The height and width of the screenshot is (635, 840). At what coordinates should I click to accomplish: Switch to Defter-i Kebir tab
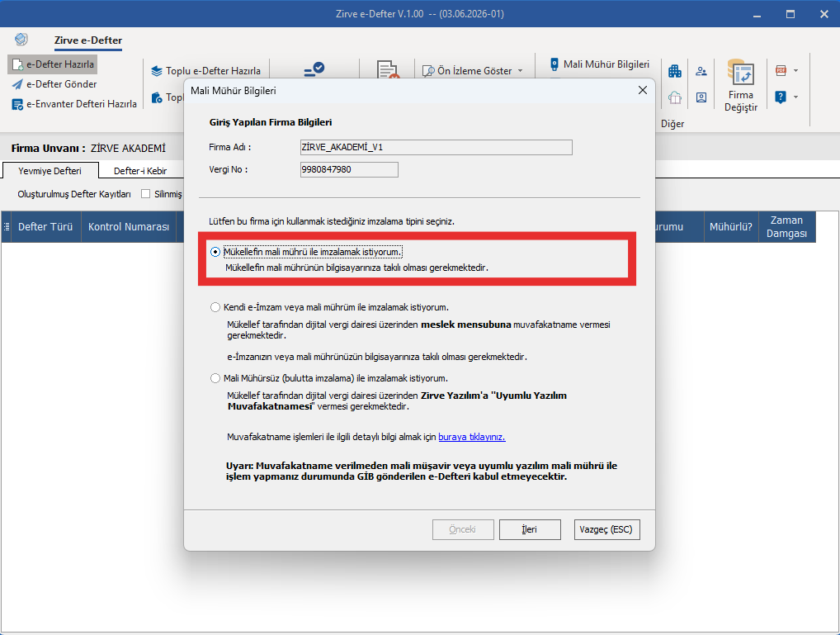tap(140, 171)
